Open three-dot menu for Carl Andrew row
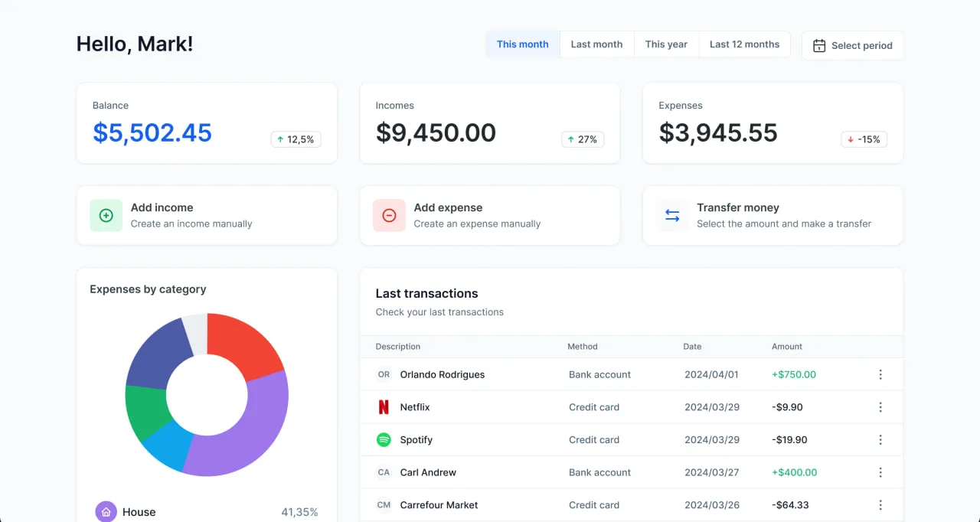The height and width of the screenshot is (522, 980). pos(880,472)
